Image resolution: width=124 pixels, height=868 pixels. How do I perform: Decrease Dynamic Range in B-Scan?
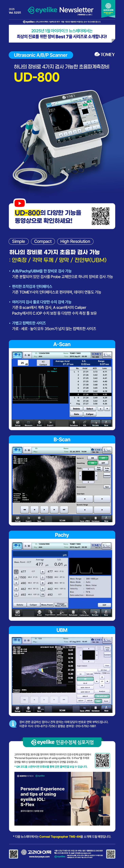pos(84,510)
